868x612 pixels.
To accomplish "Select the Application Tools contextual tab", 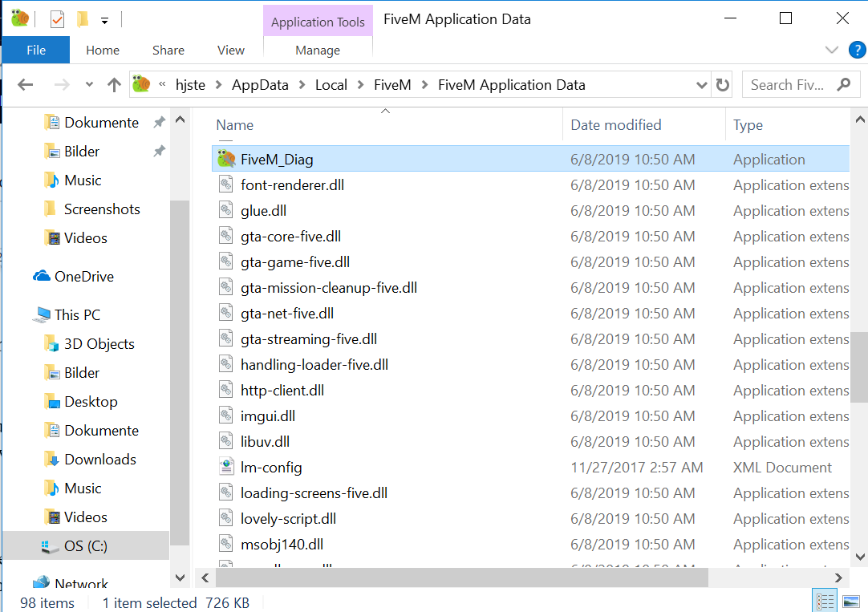I will 318,22.
